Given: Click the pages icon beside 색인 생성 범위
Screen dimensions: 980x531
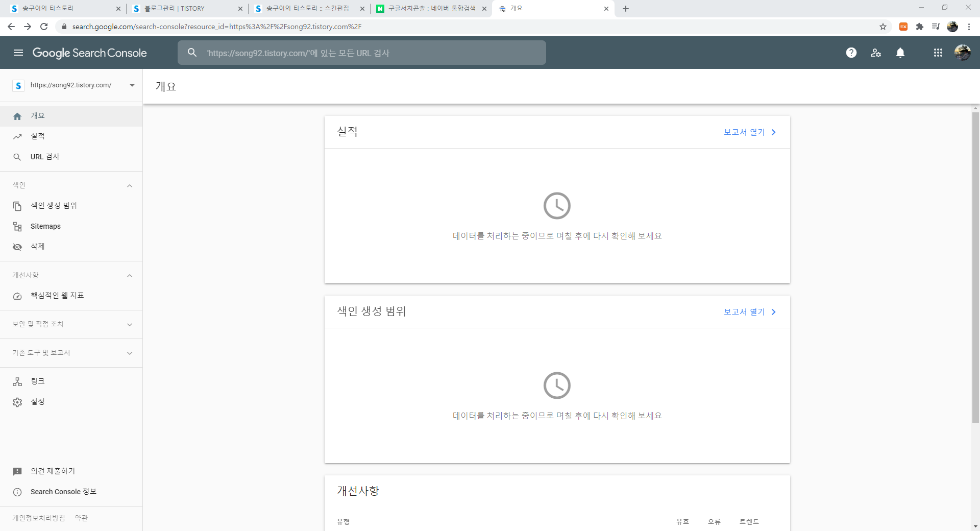Looking at the screenshot, I should coord(17,206).
